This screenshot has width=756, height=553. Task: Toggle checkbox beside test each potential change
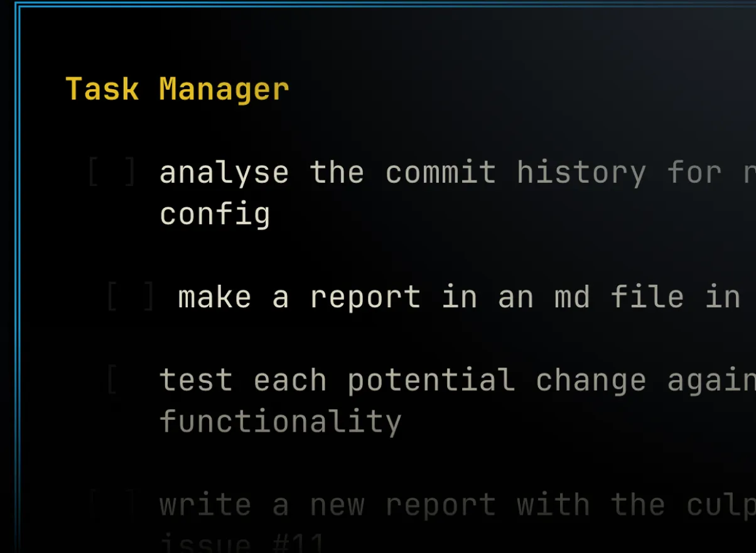click(x=113, y=380)
